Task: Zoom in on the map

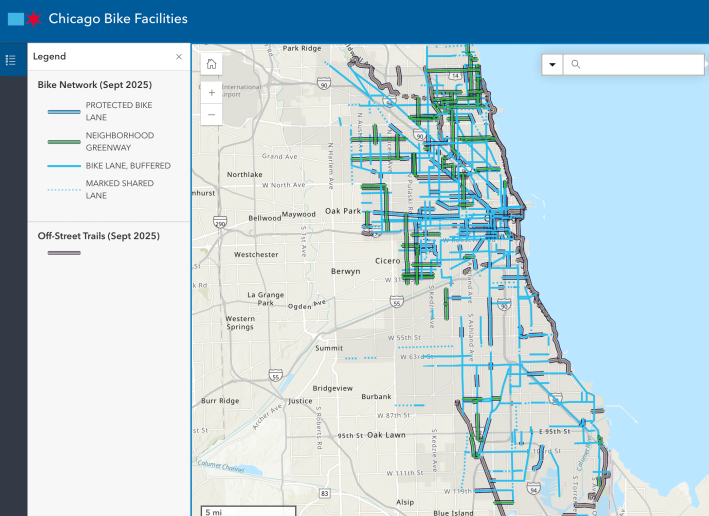Action: (211, 92)
